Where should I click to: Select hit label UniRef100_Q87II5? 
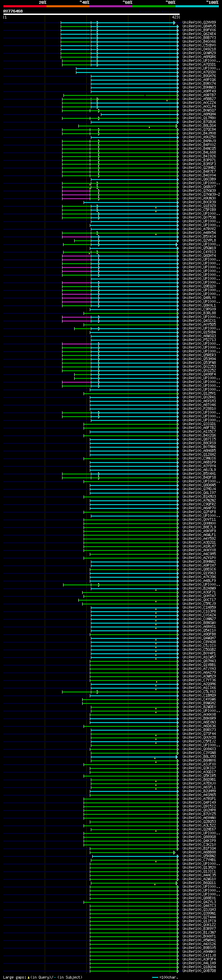pyautogui.click(x=199, y=439)
